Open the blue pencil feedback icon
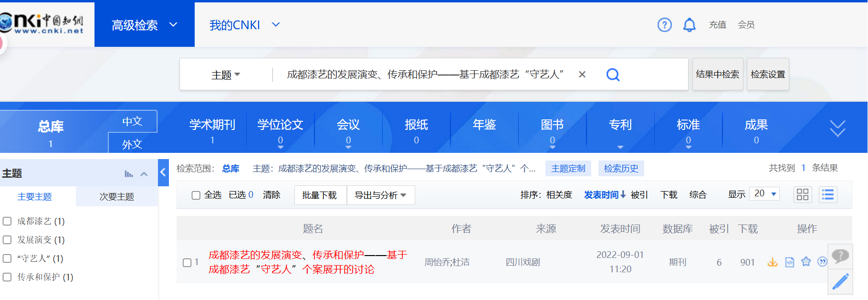 tap(840, 281)
